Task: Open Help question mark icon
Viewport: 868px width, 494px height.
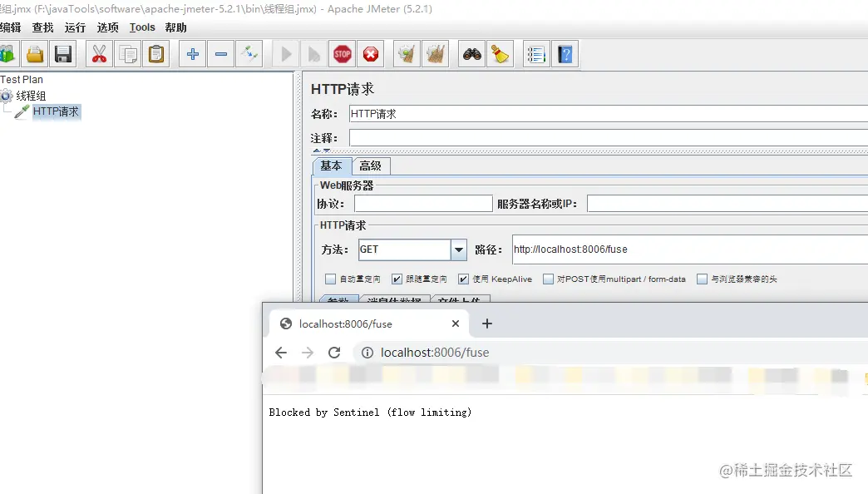Action: click(565, 54)
